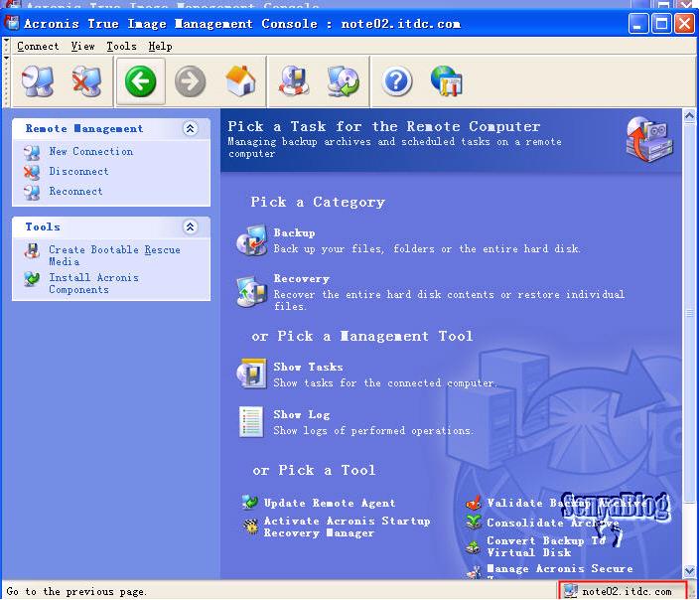
Task: Click the scrollbar down arrow
Action: pyautogui.click(x=689, y=571)
